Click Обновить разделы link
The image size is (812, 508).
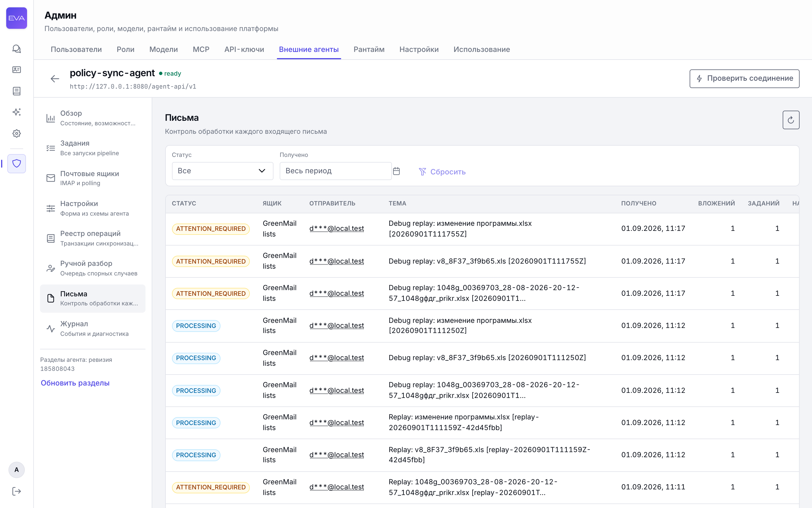pos(75,383)
